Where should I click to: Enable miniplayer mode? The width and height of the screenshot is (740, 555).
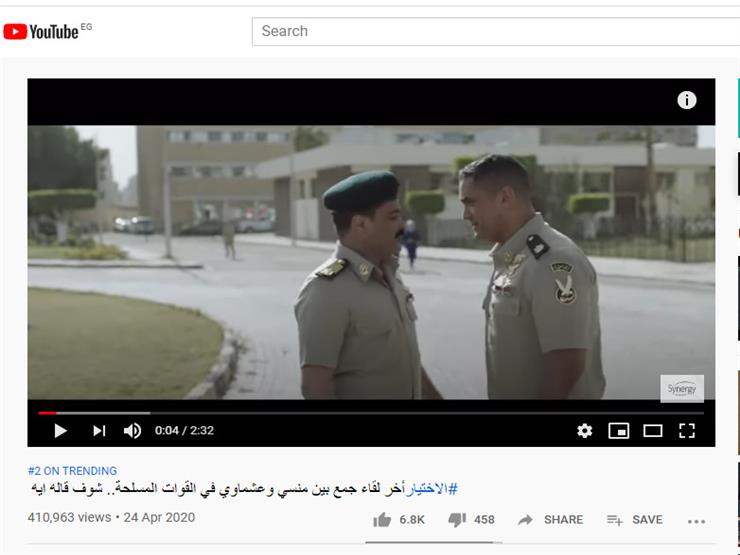click(619, 430)
